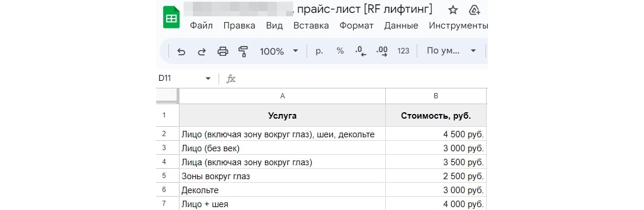The width and height of the screenshot is (644, 210).
Task: Select column A header
Action: pyautogui.click(x=282, y=96)
